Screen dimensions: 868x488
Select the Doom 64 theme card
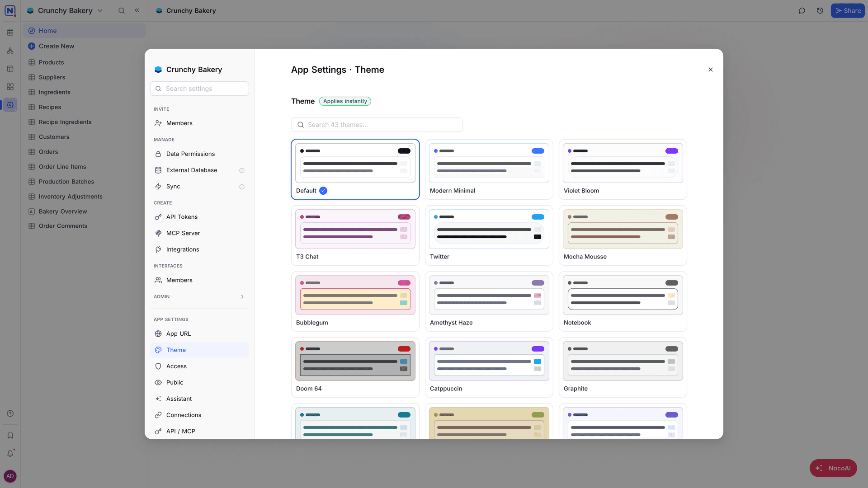point(355,367)
